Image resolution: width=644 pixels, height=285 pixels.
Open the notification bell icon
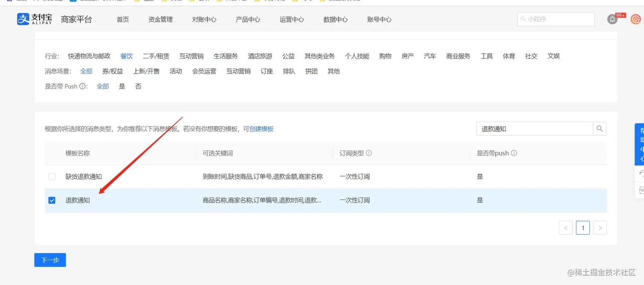[612, 19]
